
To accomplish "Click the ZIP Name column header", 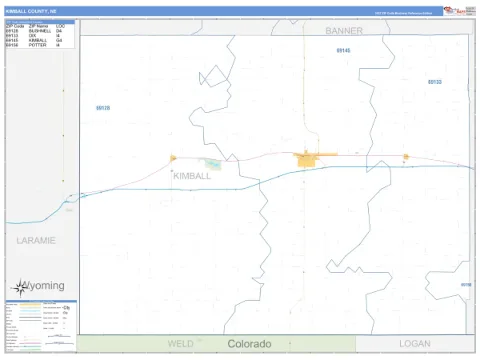I will pyautogui.click(x=38, y=26).
